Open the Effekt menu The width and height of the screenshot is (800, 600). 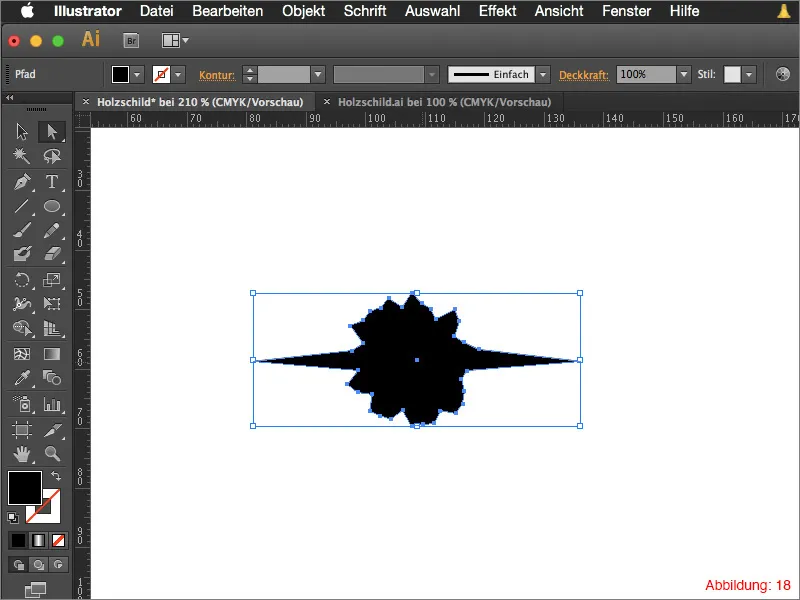click(497, 11)
